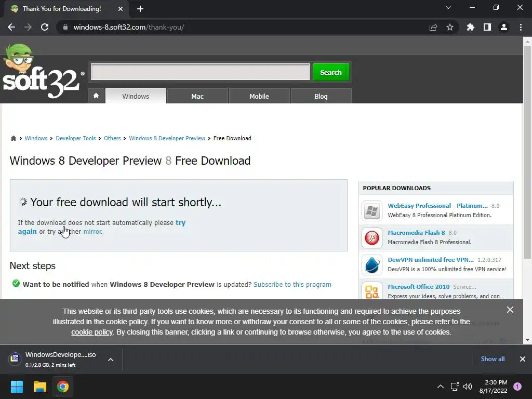Select the Blog navigation tab
This screenshot has width=532, height=399.
click(x=321, y=96)
